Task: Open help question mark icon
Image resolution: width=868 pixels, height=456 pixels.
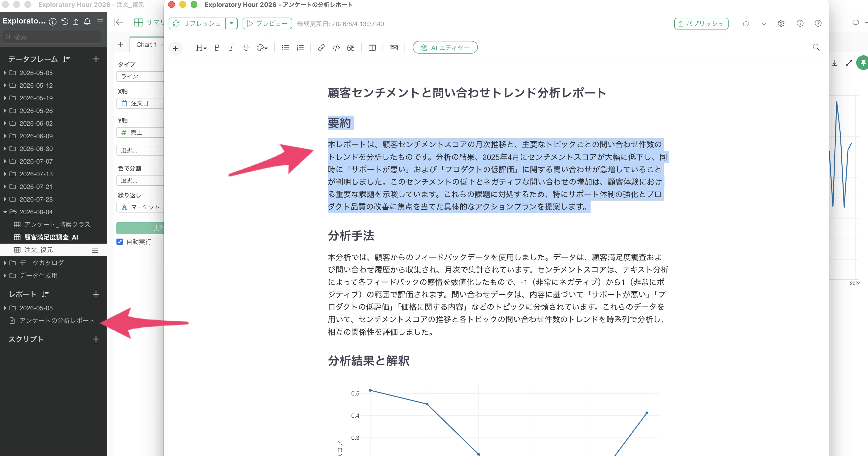Action: 818,24
